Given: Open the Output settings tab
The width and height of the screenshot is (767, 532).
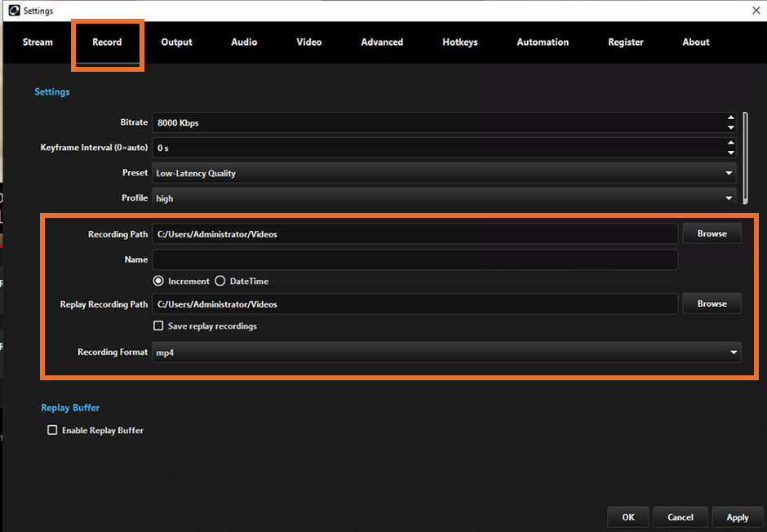Looking at the screenshot, I should 176,42.
